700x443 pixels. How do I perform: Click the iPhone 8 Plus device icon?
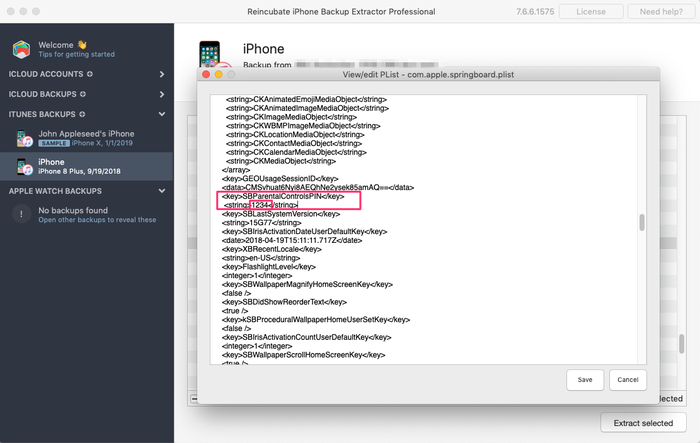[24, 167]
